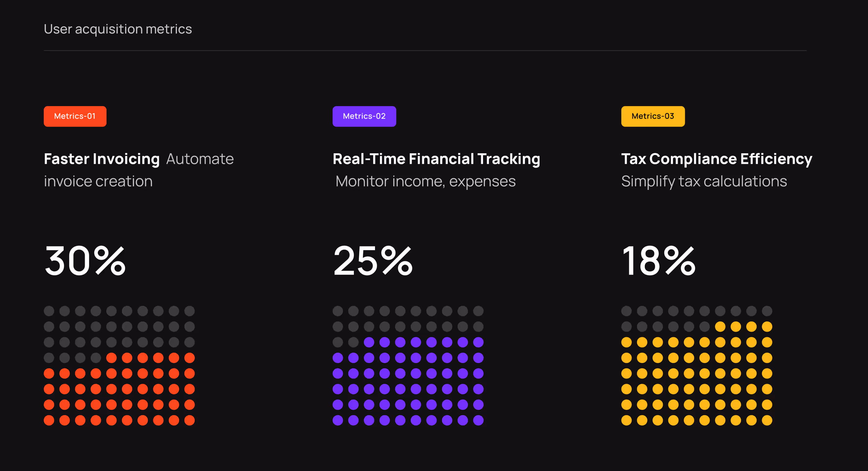Click the 30% statistic figure
Screen dimensions: 868x471
point(85,261)
